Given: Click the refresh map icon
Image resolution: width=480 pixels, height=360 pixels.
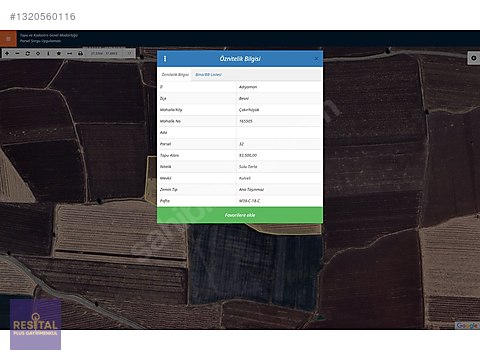Looking at the screenshot, I should click(x=28, y=53).
